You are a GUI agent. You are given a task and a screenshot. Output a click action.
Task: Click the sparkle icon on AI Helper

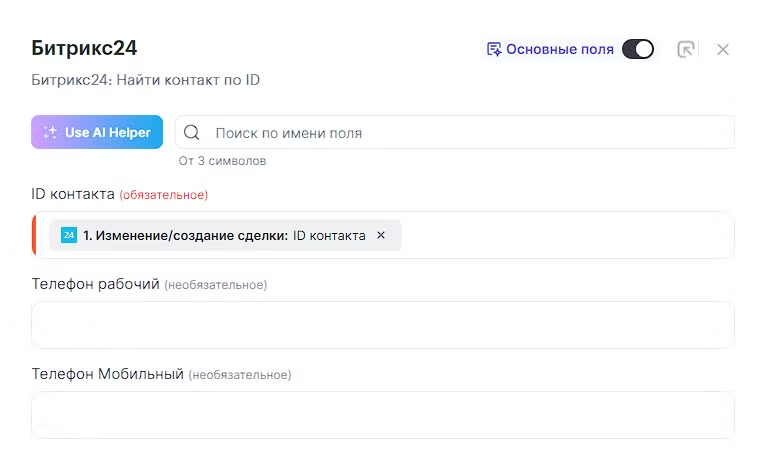[49, 132]
